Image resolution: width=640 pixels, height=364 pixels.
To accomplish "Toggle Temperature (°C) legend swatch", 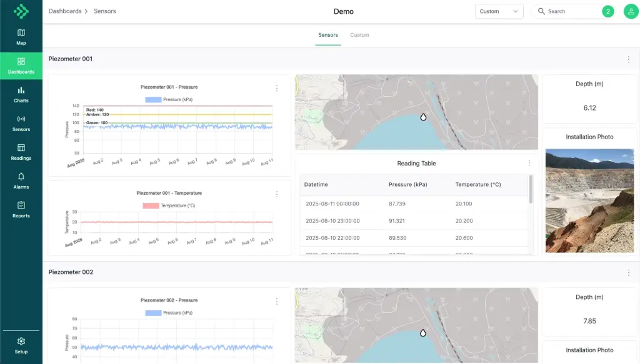I will coord(151,206).
